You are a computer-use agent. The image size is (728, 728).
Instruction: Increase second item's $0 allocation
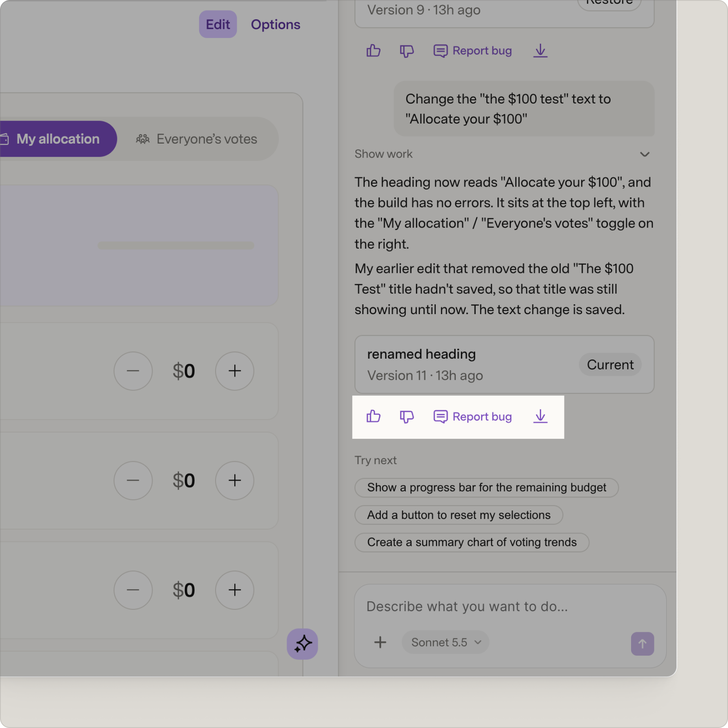point(235,481)
